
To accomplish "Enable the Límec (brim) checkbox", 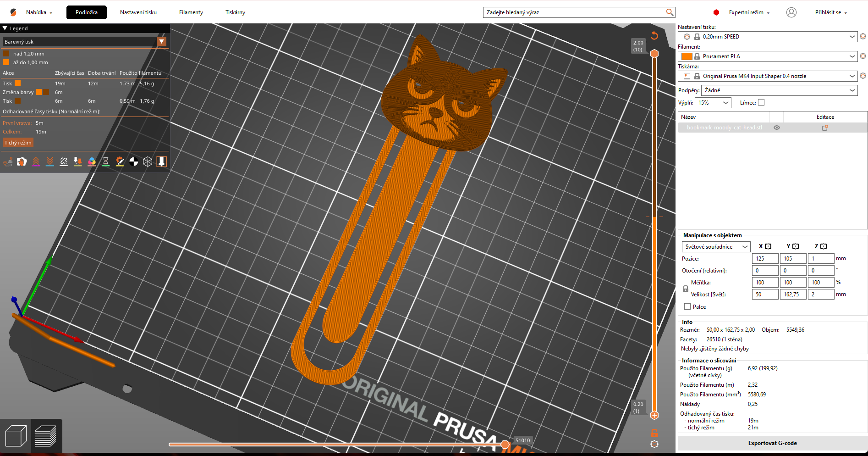I will 761,103.
